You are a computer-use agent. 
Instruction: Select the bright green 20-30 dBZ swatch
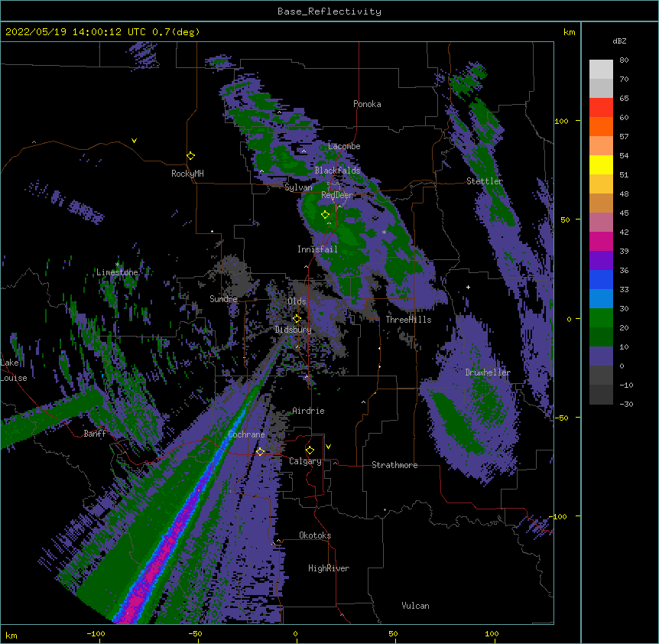click(601, 318)
